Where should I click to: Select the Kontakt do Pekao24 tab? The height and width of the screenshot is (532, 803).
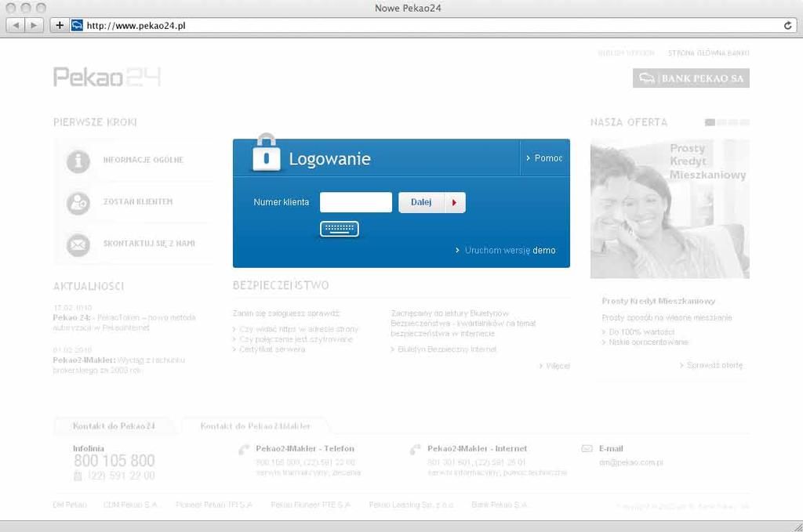coord(114,425)
